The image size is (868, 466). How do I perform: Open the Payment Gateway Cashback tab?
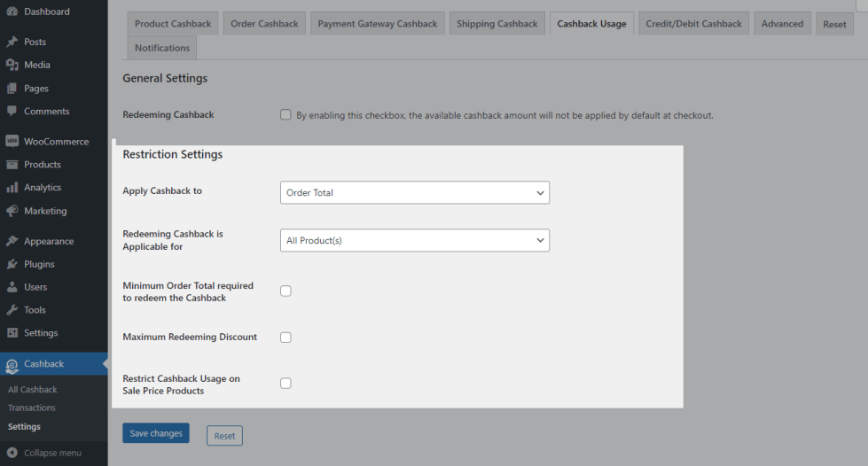(x=377, y=24)
